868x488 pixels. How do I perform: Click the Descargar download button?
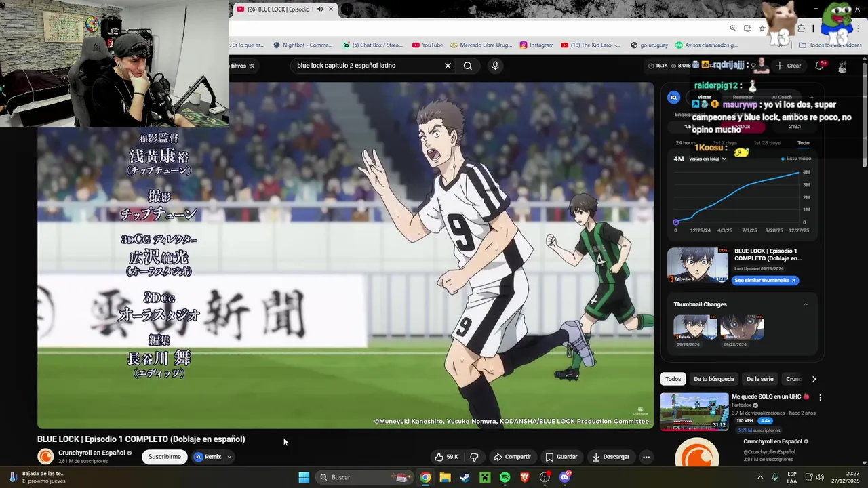pyautogui.click(x=611, y=457)
